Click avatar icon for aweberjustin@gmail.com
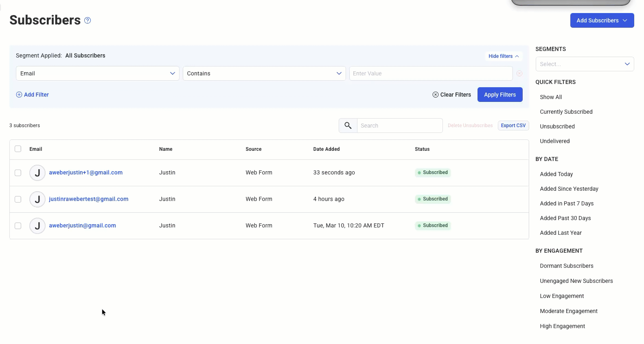This screenshot has height=344, width=644. pos(37,226)
